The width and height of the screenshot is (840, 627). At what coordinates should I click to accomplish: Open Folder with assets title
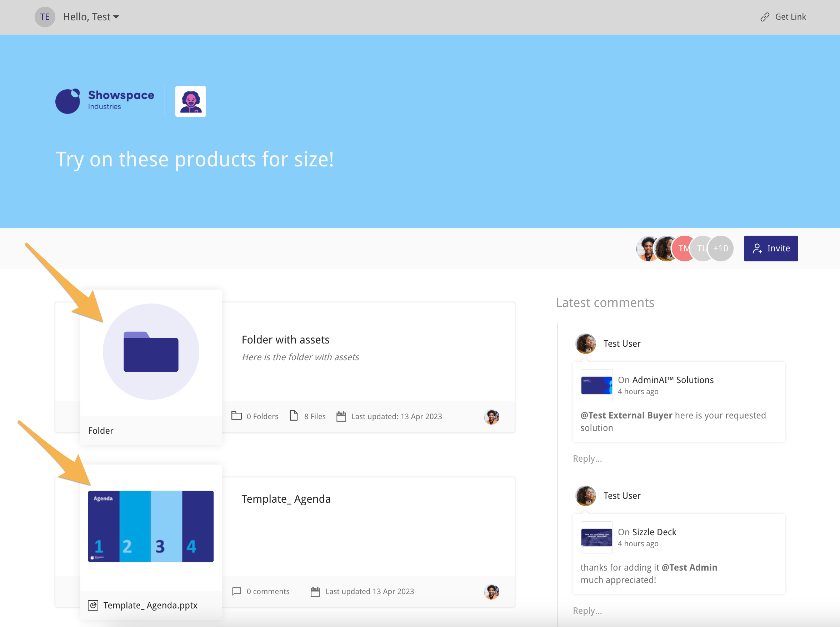(x=285, y=339)
